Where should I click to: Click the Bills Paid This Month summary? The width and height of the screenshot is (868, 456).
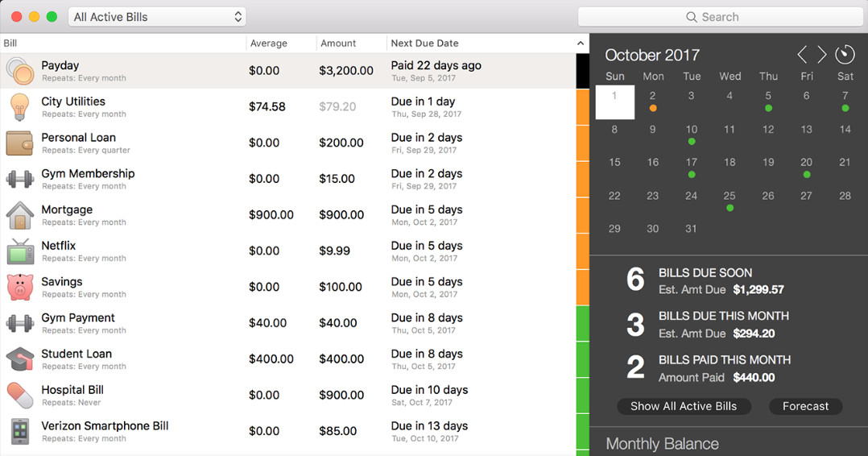point(709,368)
